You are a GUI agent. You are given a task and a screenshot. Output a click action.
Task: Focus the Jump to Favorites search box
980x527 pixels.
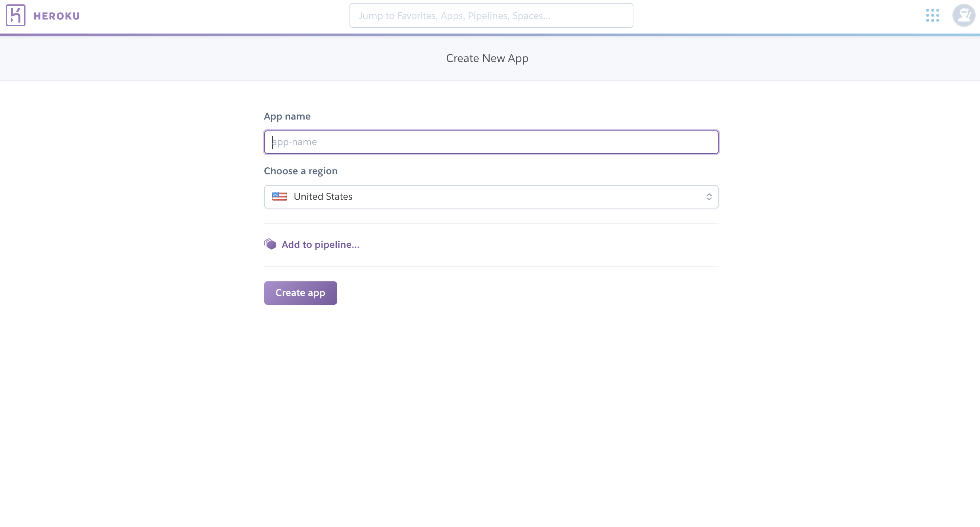point(491,16)
